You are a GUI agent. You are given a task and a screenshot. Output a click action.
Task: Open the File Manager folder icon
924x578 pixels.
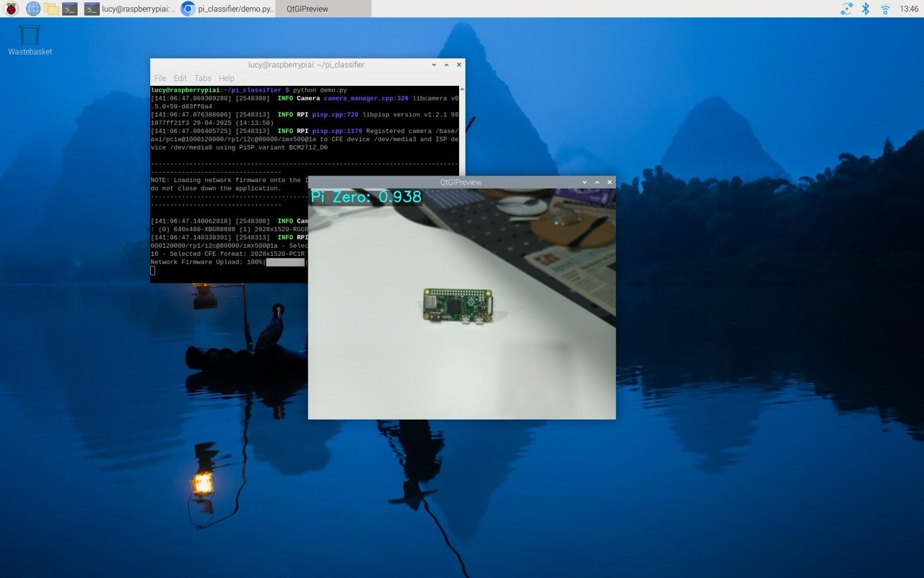(x=51, y=9)
